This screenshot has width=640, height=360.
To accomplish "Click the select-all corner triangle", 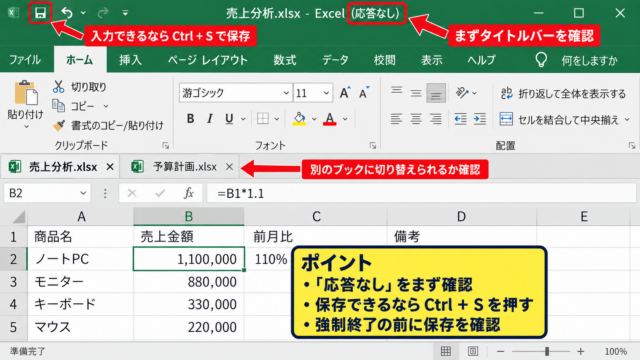I will (18, 217).
